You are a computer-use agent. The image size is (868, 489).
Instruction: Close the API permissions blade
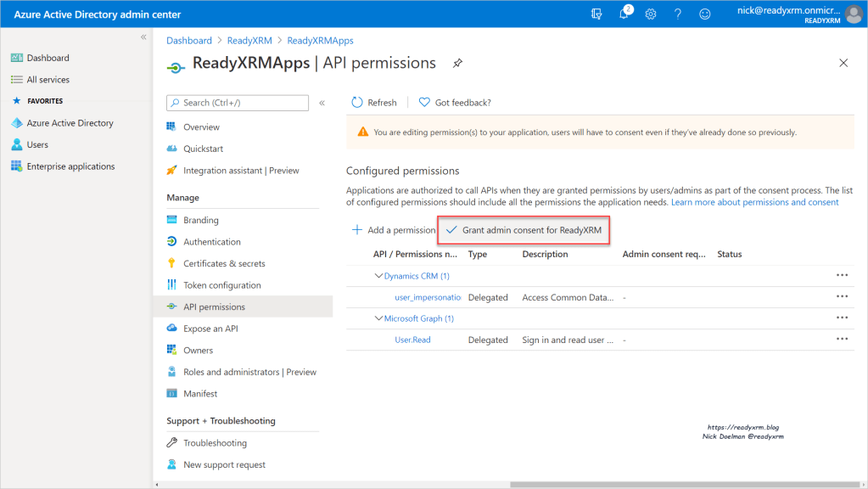pos(843,63)
